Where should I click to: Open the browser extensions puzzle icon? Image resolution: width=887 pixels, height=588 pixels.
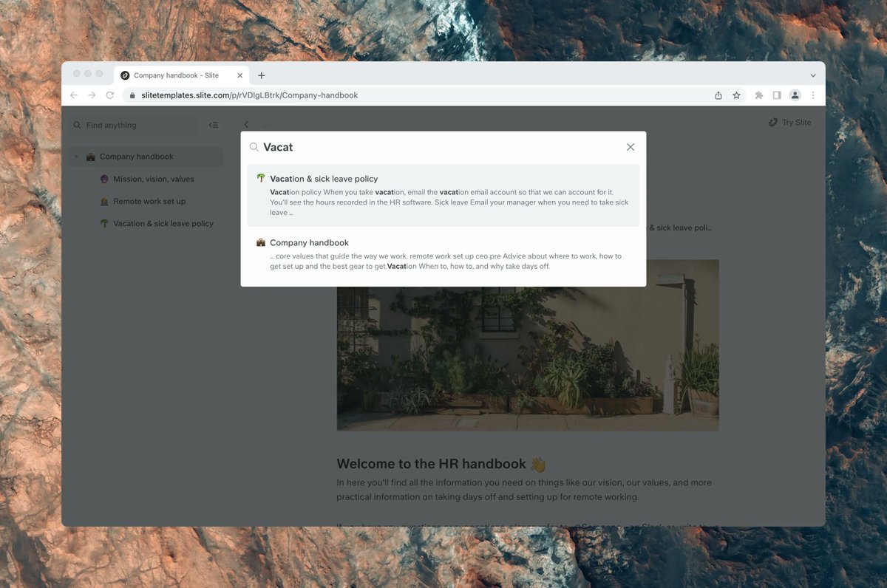pyautogui.click(x=758, y=95)
